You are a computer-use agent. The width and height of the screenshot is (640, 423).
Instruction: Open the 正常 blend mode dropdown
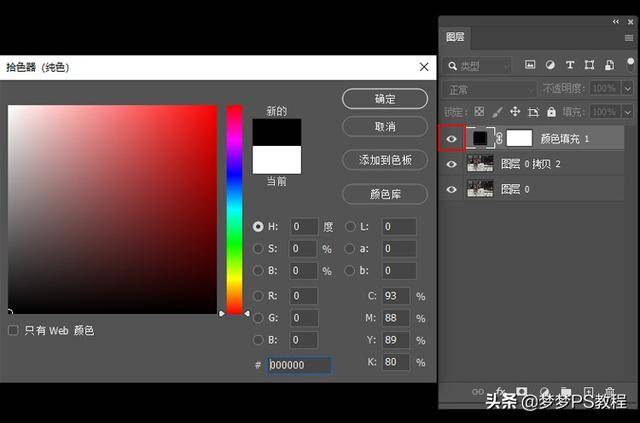tap(489, 89)
